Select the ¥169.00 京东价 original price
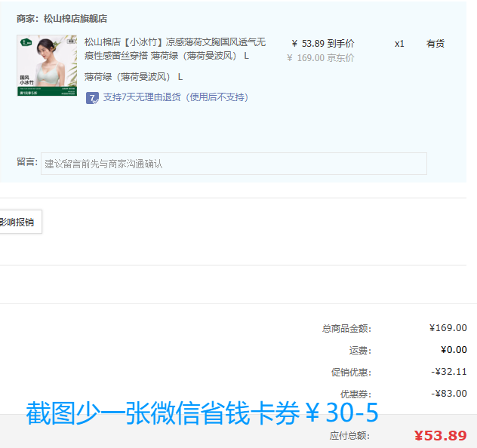477x448 pixels. [320, 58]
